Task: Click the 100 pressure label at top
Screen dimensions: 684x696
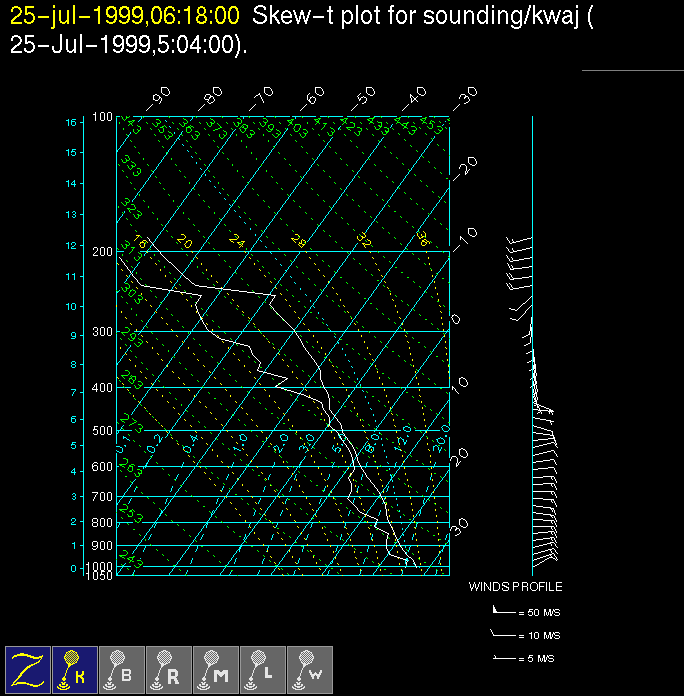Action: 102,117
